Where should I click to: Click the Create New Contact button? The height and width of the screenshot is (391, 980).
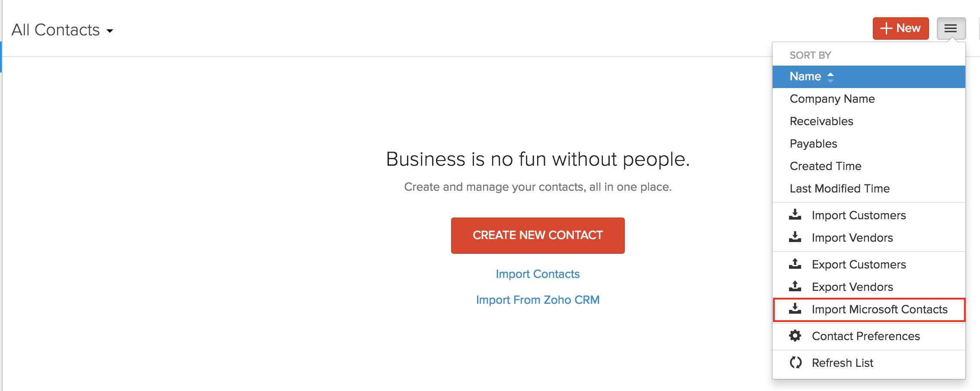coord(538,235)
